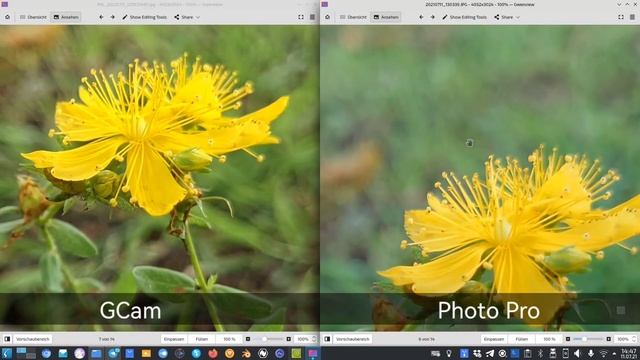Screen dimensions: 640x360
Task: Go to previous image in right window
Action: 421,17
